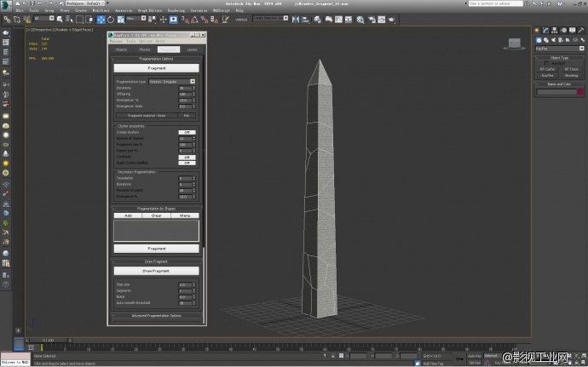Viewport: 588px width, 367px height.
Task: Open the Hierarchy panel tab icon
Action: tap(555, 31)
